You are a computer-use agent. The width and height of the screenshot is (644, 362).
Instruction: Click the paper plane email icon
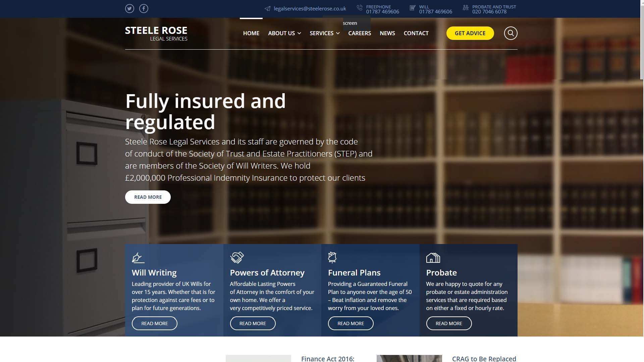267,9
